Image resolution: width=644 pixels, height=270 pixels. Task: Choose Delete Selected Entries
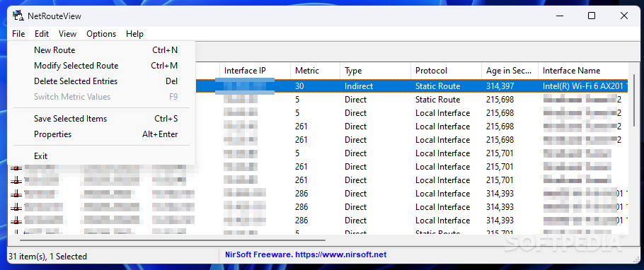pyautogui.click(x=101, y=81)
